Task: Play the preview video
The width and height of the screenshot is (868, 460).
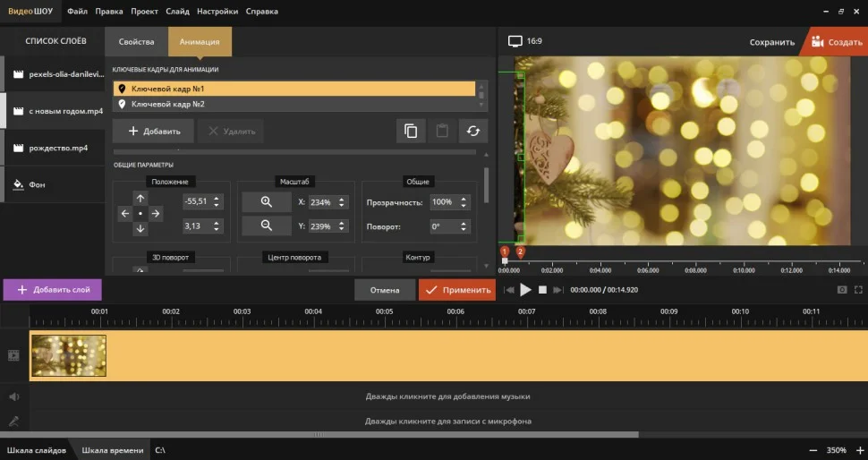Action: point(526,290)
